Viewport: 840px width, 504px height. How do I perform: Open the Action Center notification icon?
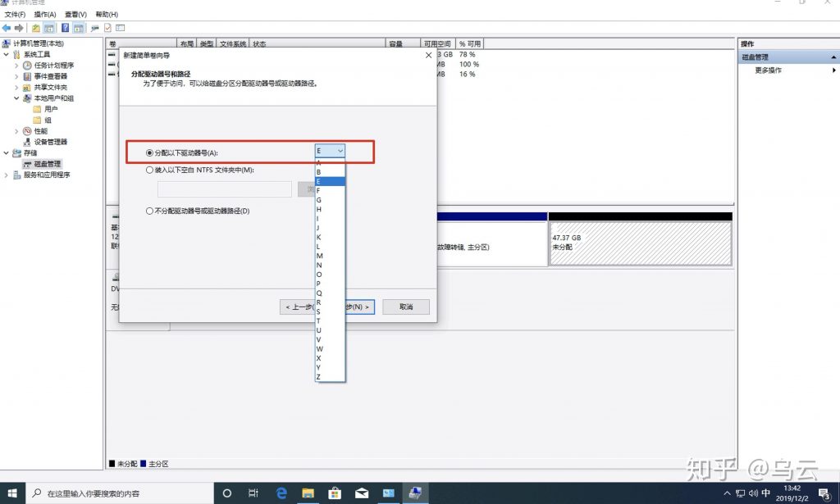click(x=824, y=493)
